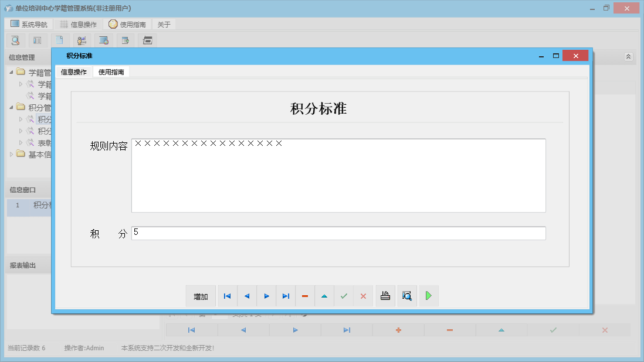The width and height of the screenshot is (644, 362).
Task: Click inside the 积分 input field
Action: click(337, 233)
